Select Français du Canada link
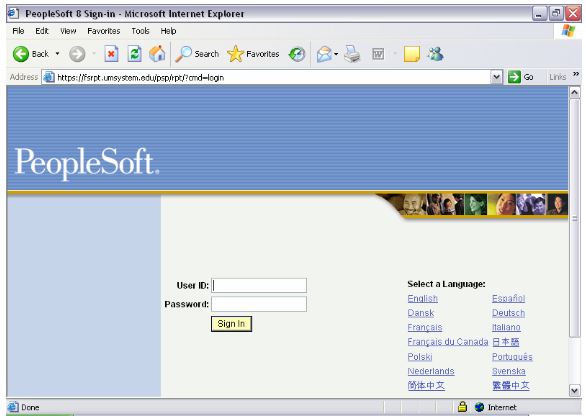Viewport: 586px width, 416px height. [x=448, y=342]
